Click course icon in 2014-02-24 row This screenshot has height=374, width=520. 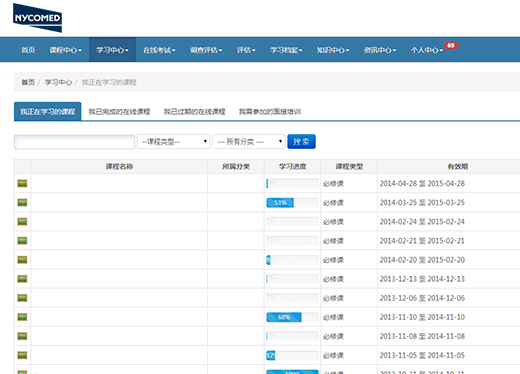(22, 221)
